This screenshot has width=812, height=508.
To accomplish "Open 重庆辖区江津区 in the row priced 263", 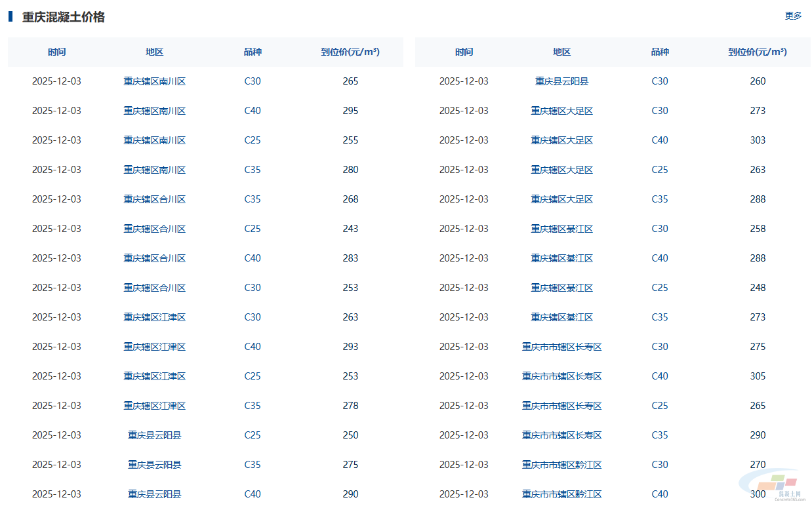I will (155, 317).
